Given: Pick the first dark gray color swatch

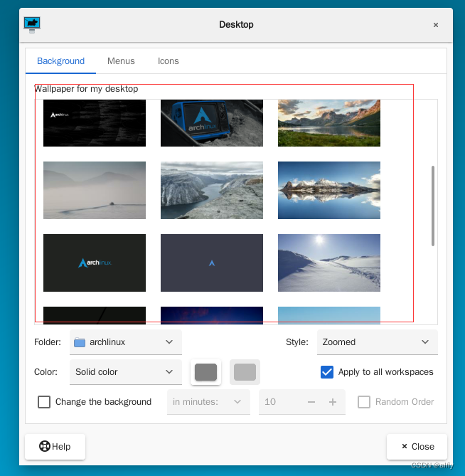Looking at the screenshot, I should pos(205,372).
